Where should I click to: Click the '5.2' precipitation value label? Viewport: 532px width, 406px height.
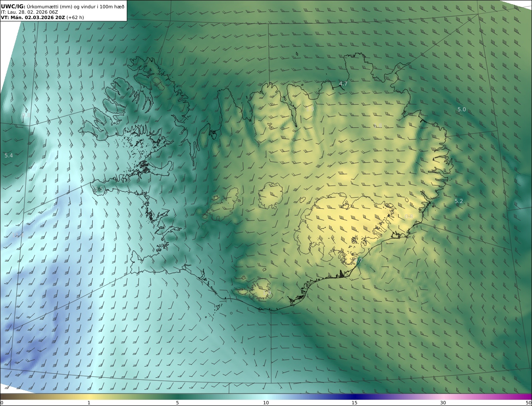coord(459,201)
